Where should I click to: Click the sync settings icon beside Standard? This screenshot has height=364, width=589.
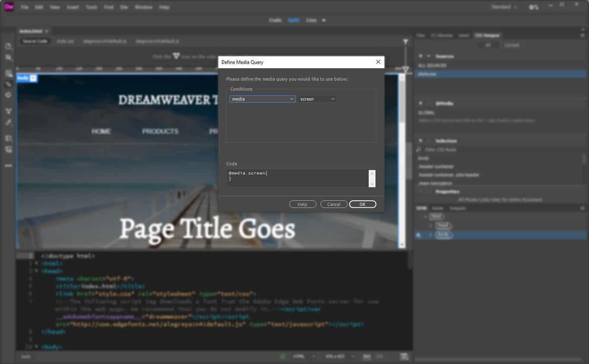[534, 7]
